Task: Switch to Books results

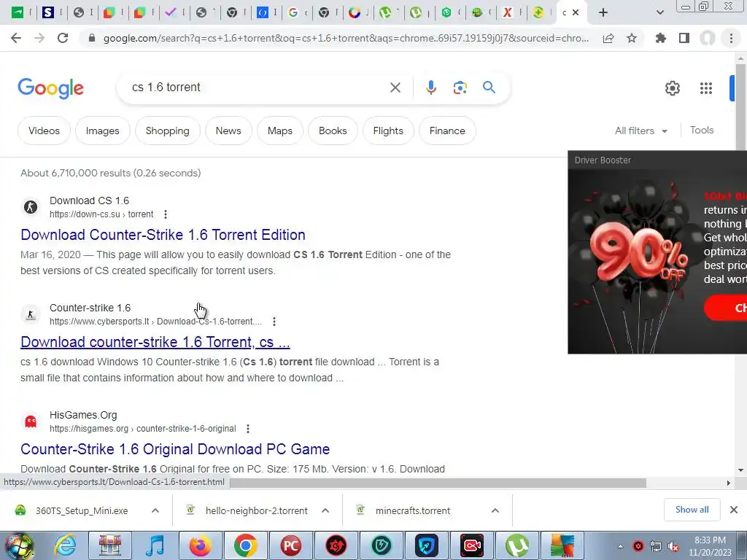Action: [333, 131]
